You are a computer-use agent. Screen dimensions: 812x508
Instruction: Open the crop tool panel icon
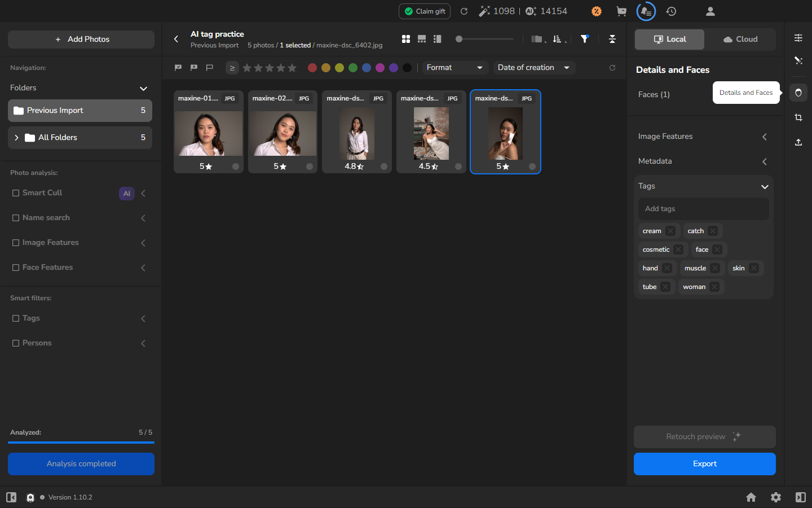pos(798,117)
